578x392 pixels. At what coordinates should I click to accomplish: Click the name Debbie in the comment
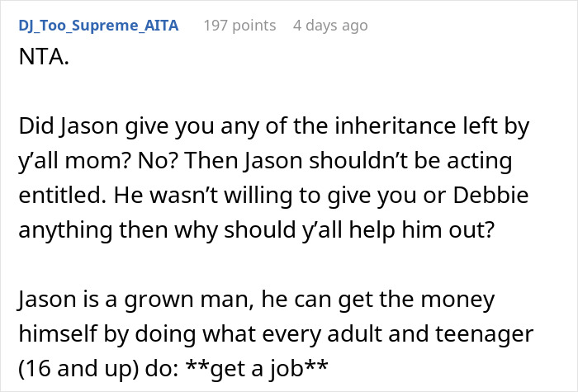[x=490, y=195]
